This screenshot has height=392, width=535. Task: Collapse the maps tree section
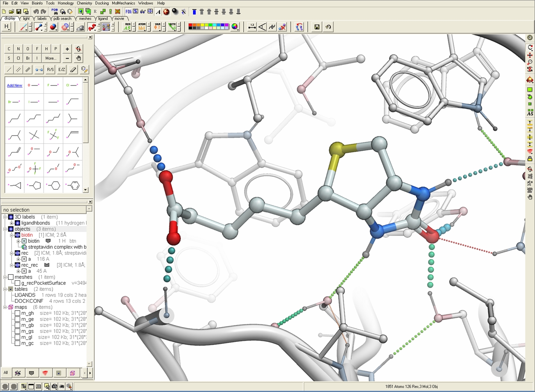coord(5,307)
